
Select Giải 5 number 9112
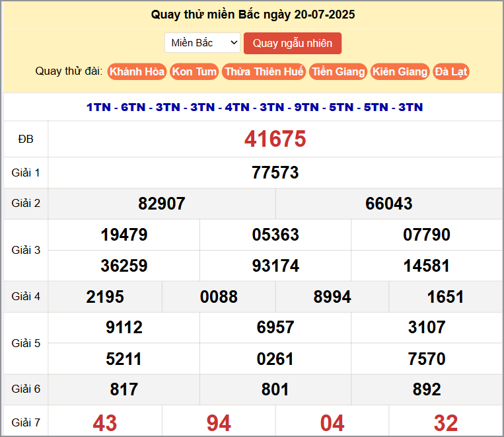click(124, 327)
